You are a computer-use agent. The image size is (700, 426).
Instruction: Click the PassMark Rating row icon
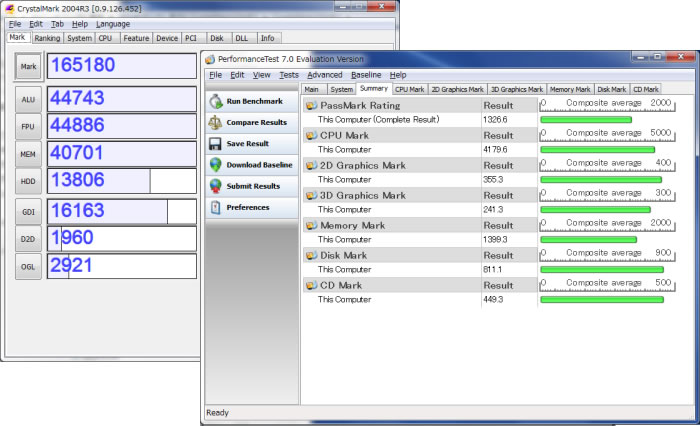(311, 105)
